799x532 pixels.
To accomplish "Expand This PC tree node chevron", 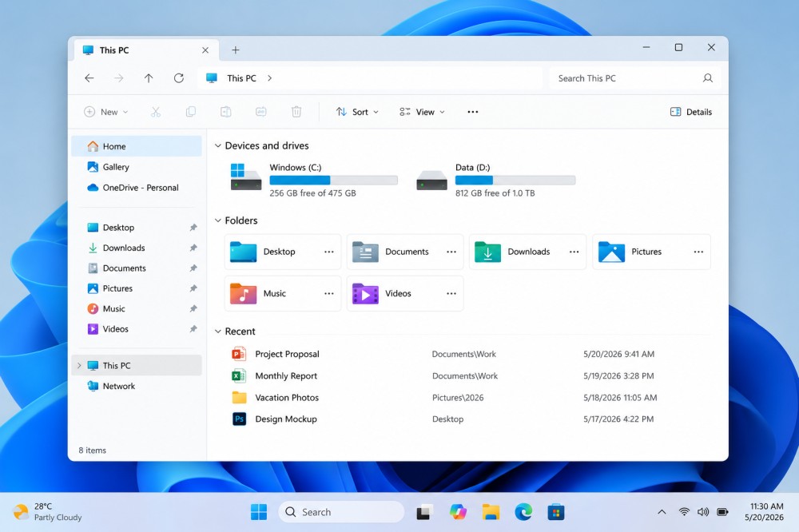I will pyautogui.click(x=79, y=365).
